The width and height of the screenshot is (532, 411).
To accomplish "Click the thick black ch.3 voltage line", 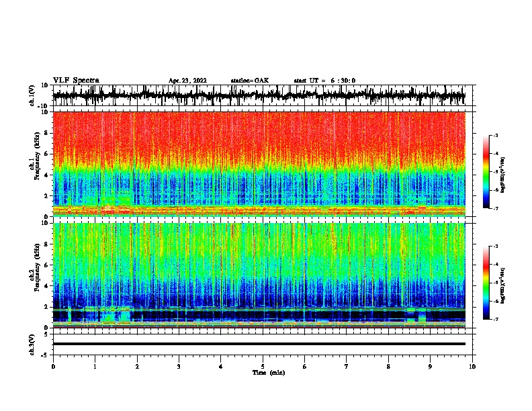I will coord(259,344).
